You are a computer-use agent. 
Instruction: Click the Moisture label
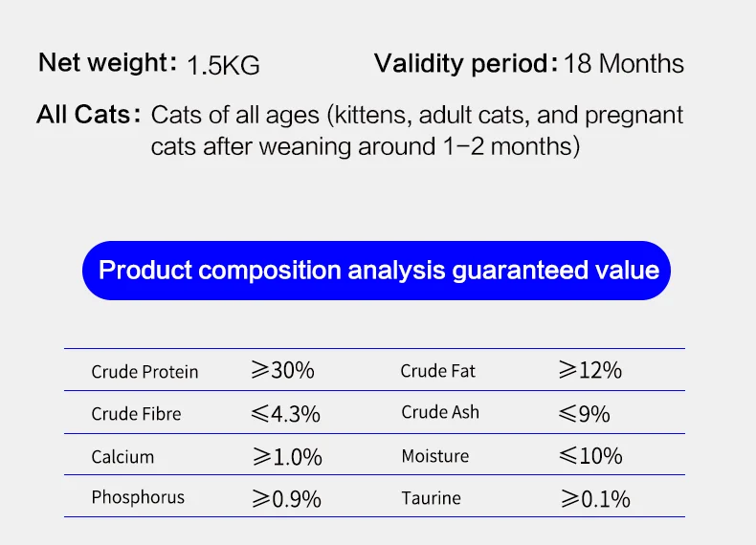click(x=434, y=456)
